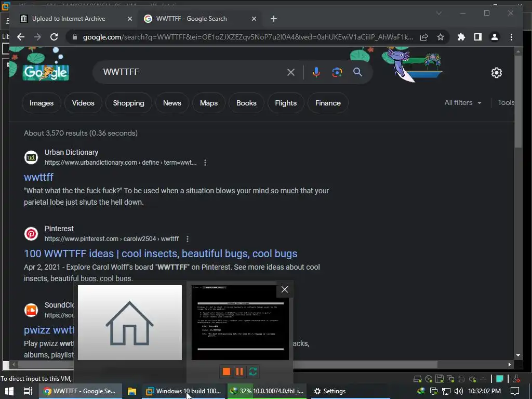Clear the search box with the X

(x=291, y=72)
